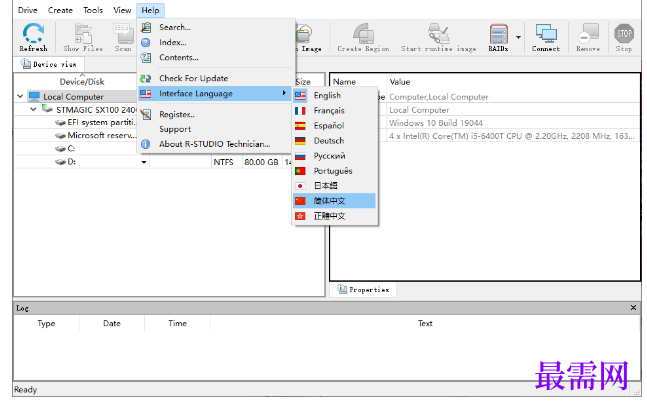Select Deutsch language
The height and width of the screenshot is (407, 647).
click(x=335, y=141)
